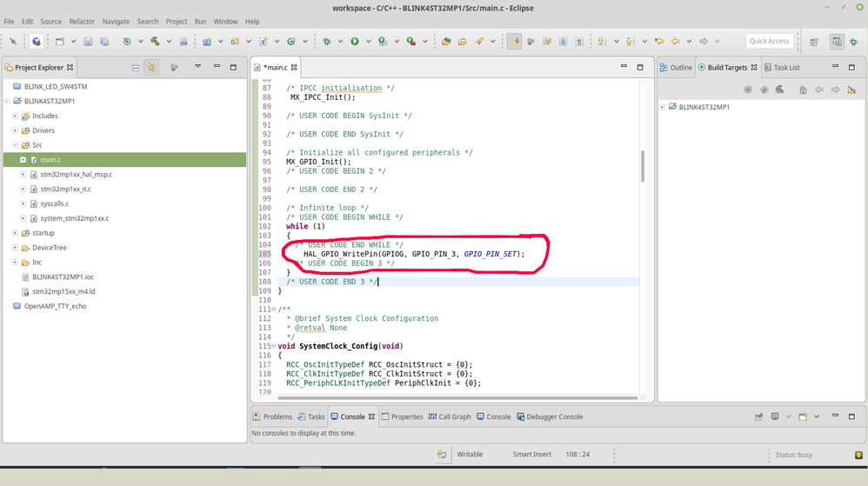868x486 pixels.
Task: Click Collapse All icon in Project Explorer
Action: pos(135,68)
